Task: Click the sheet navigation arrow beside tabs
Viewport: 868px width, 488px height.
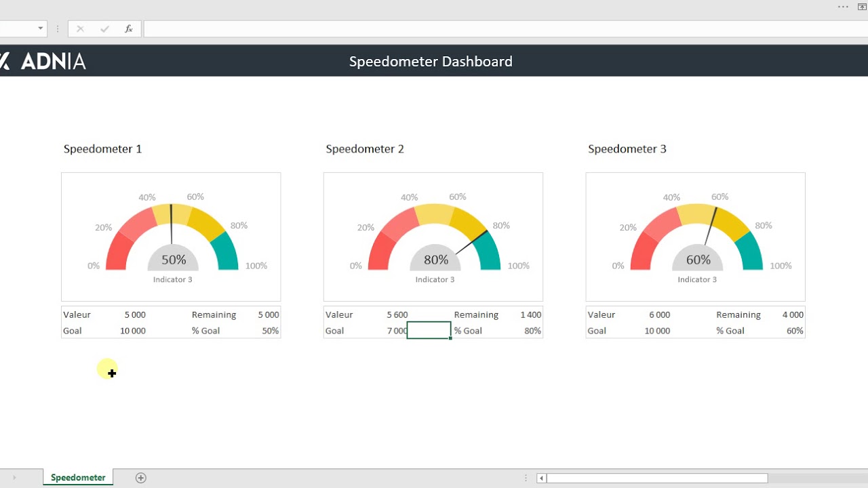Action: tap(14, 478)
